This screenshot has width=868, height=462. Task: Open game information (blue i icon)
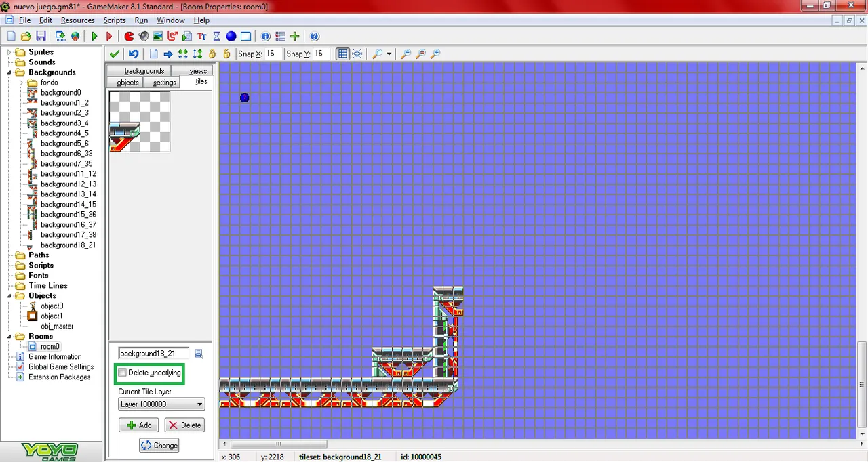[x=265, y=36]
